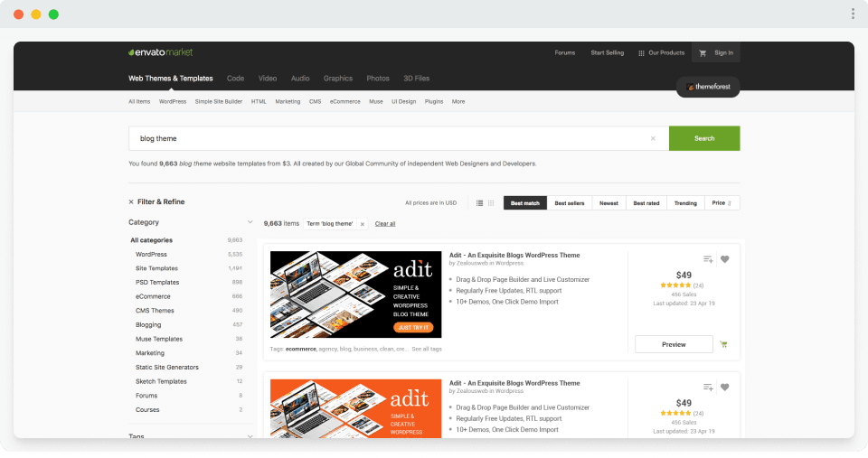Click the Envato Market logo
Image resolution: width=868 pixels, height=458 pixels.
pos(161,52)
